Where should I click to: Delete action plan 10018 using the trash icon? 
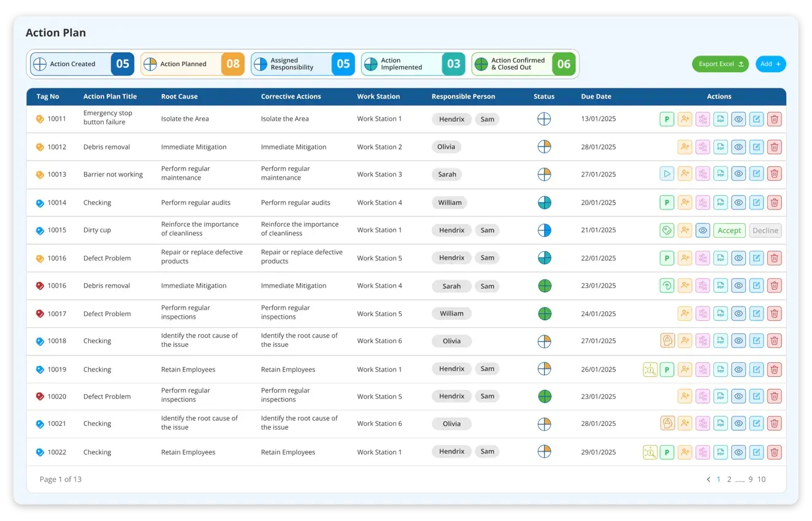(775, 341)
